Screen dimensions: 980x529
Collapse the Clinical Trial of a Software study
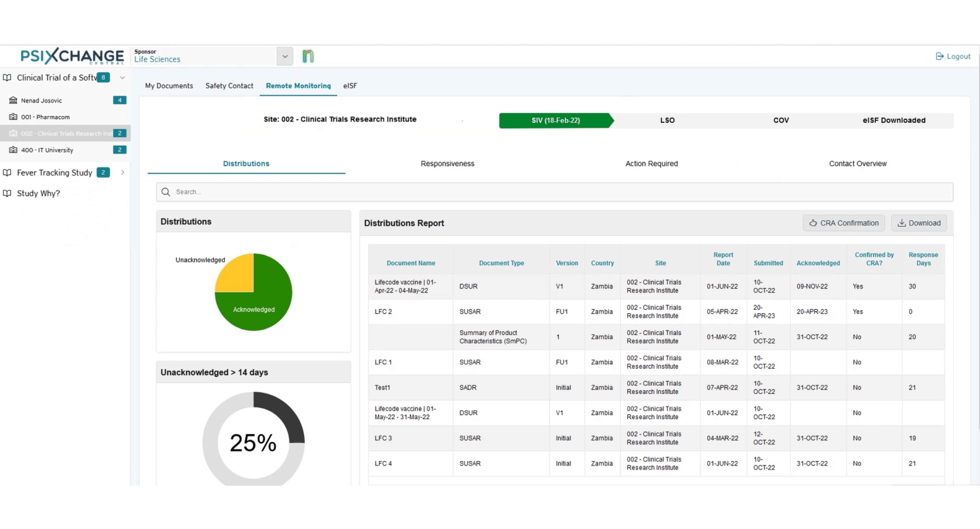click(122, 78)
